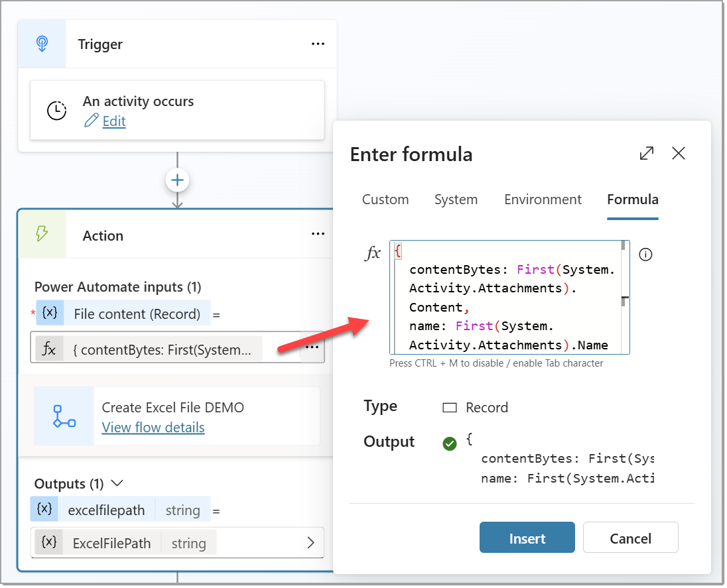Image resolution: width=727 pixels, height=588 pixels.
Task: Click the Insert button
Action: [x=527, y=538]
